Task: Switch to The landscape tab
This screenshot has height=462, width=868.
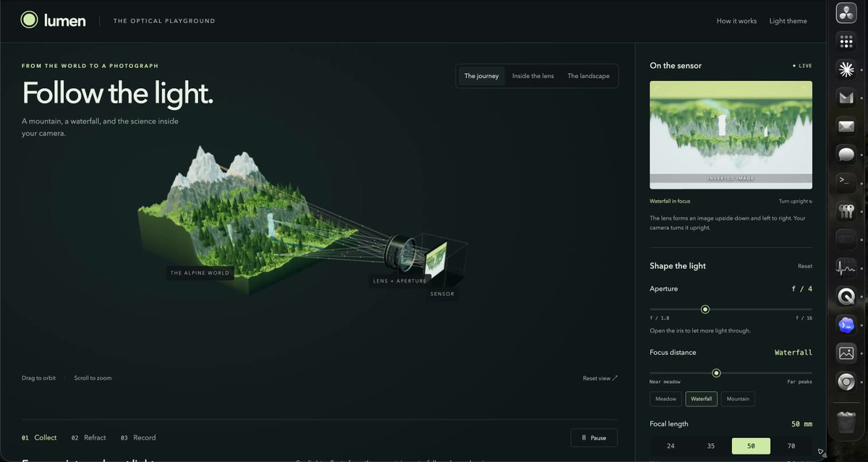Action: pos(588,76)
